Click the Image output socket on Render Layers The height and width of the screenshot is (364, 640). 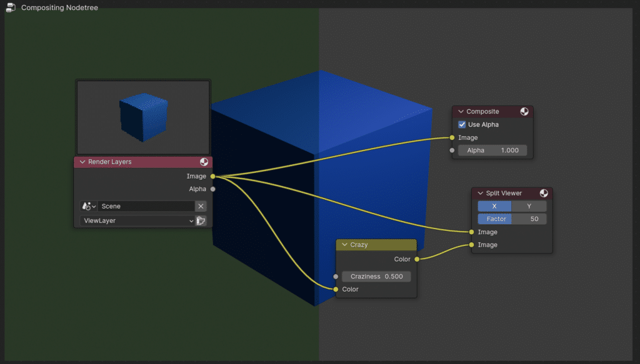pos(212,177)
